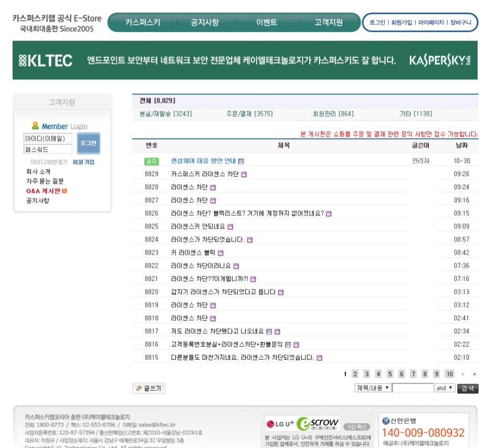Click the board search text field
Screen dimensions: 497x448
(413, 388)
